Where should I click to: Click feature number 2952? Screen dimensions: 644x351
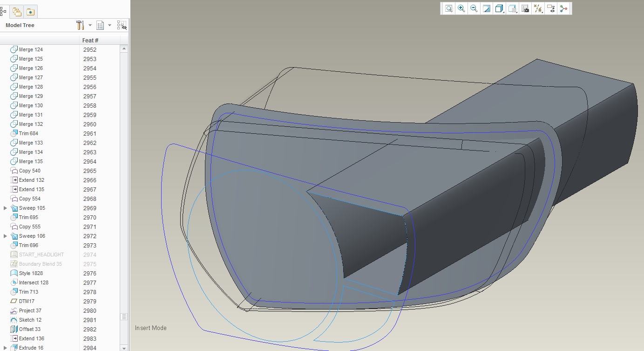(x=90, y=49)
